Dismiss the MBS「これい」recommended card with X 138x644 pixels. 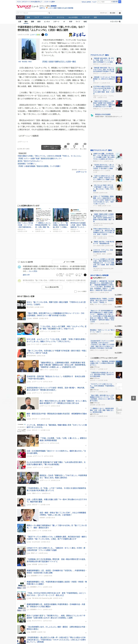pos(33,231)
